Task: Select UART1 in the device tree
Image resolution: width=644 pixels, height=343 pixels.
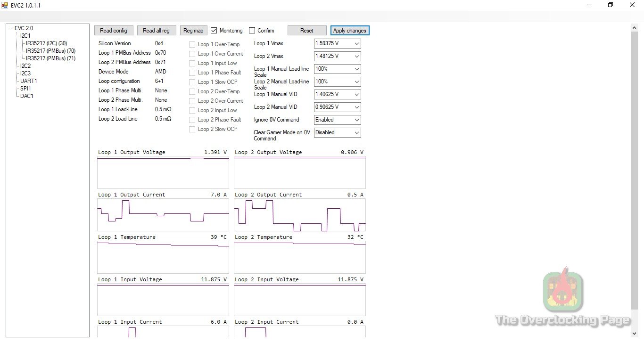Action: coord(28,81)
